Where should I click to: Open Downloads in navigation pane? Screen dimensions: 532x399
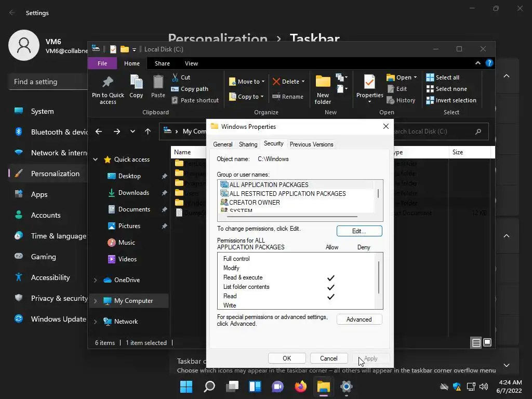point(134,193)
